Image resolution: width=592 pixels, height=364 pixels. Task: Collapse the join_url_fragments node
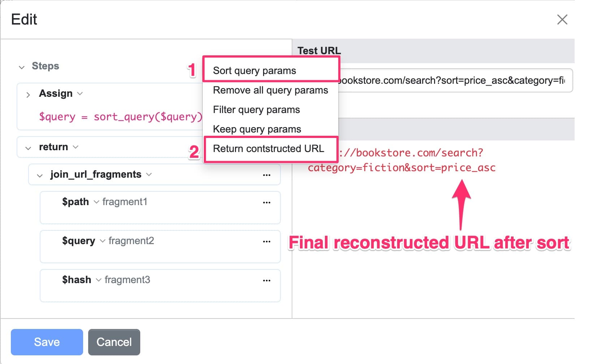[x=40, y=175]
